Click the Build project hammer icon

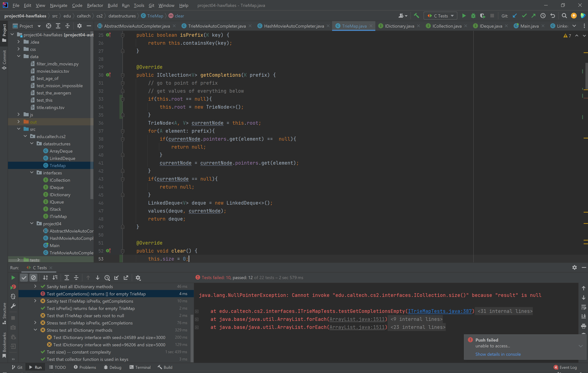(x=416, y=16)
